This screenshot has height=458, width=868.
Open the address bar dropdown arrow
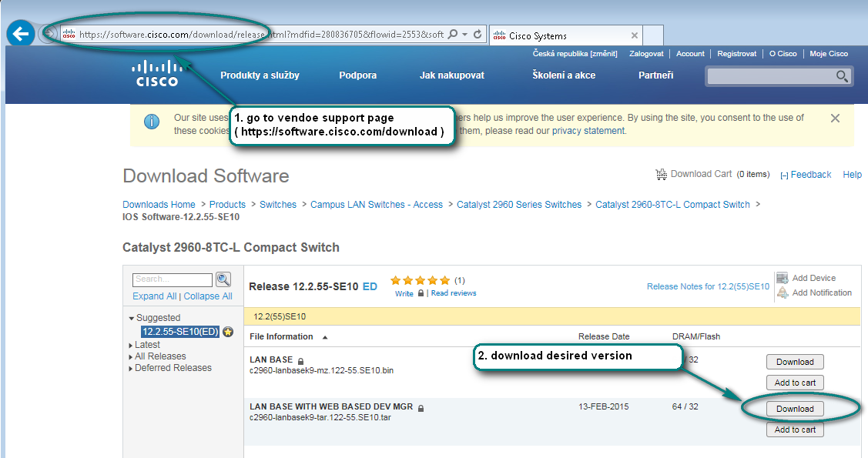(465, 35)
